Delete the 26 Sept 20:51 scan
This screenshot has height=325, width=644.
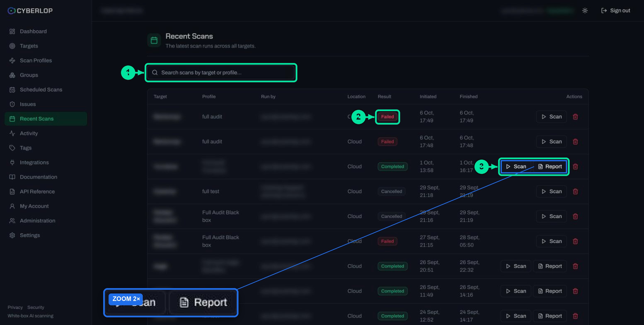(575, 266)
